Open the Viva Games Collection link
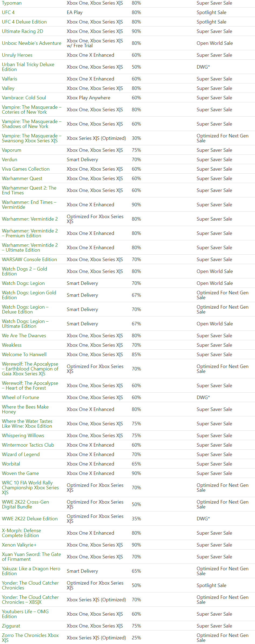The image size is (255, 644). pos(26,169)
